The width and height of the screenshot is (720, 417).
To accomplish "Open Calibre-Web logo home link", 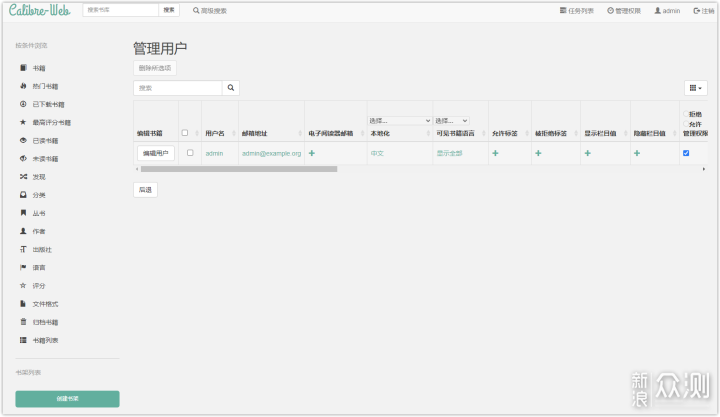I will tap(39, 10).
